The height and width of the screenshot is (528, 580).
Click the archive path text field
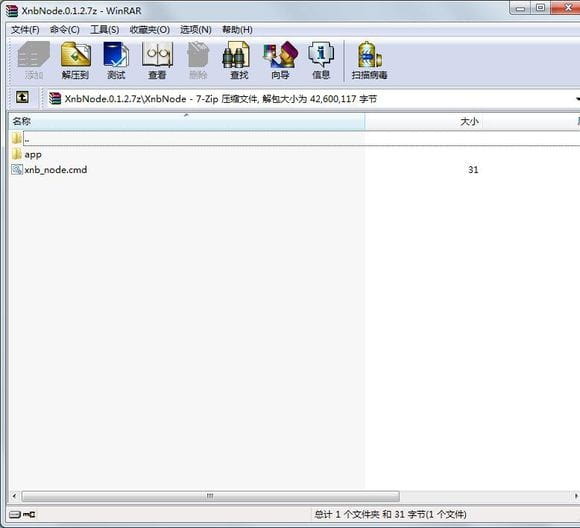point(311,99)
